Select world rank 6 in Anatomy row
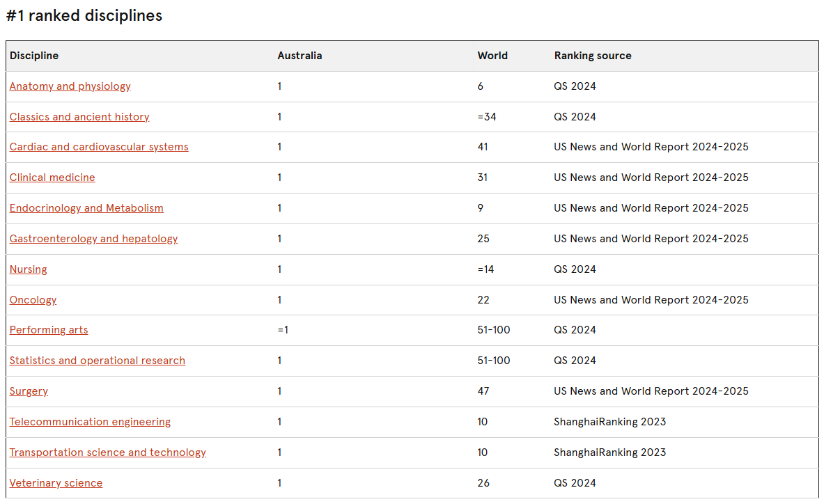This screenshot has width=824, height=504. pyautogui.click(x=481, y=86)
